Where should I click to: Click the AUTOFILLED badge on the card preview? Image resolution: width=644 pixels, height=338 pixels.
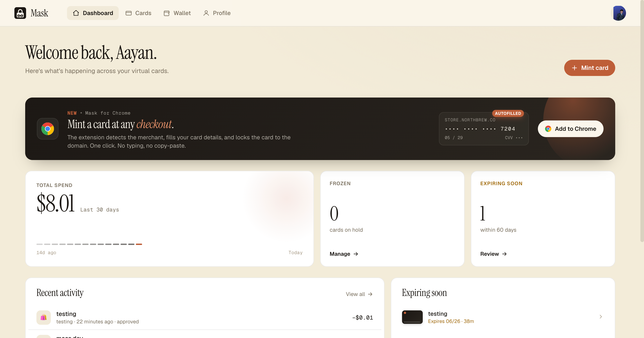point(508,113)
